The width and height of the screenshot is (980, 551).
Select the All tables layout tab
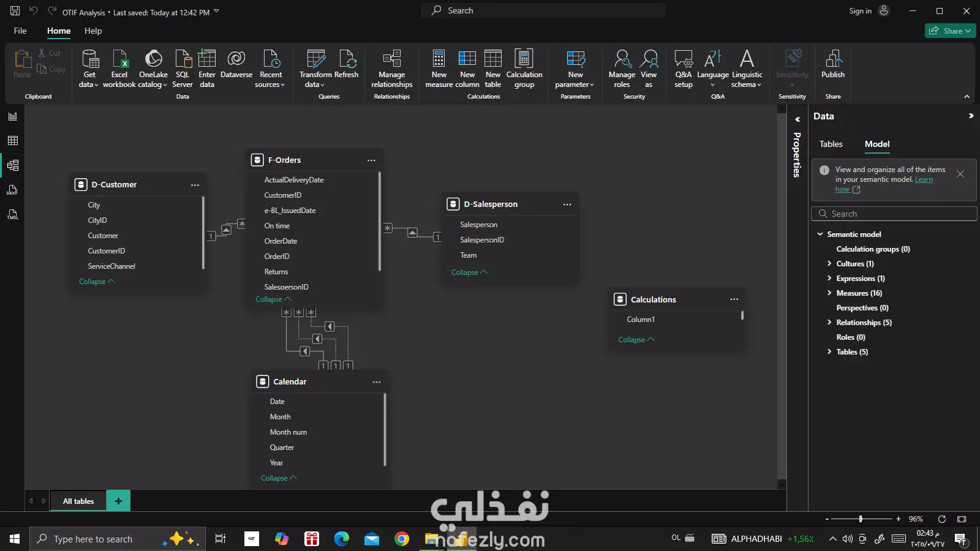click(x=78, y=501)
